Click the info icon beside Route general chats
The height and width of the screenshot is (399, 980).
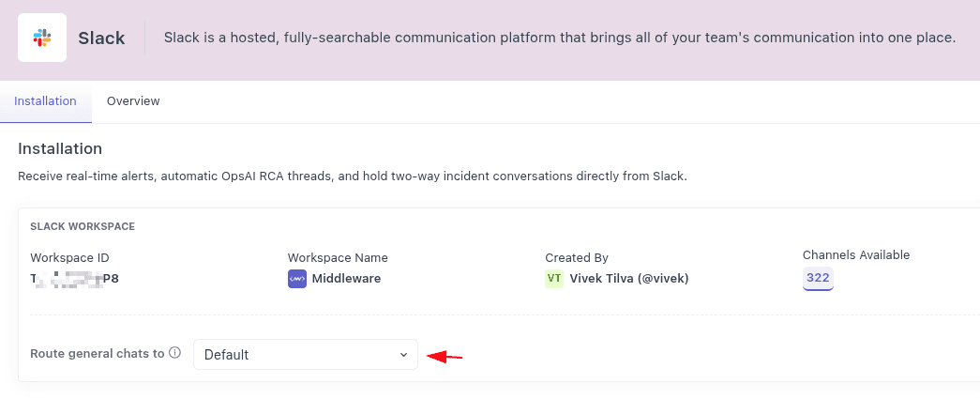175,353
